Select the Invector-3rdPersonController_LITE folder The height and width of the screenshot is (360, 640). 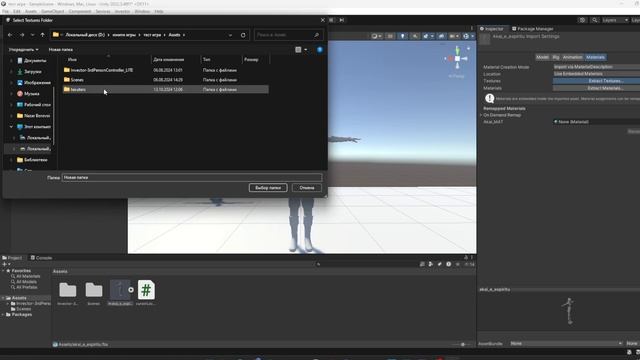[98, 70]
